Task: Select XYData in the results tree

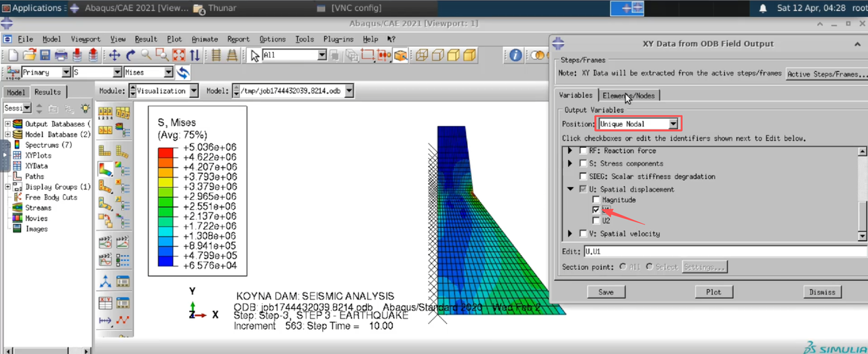Action: pos(37,165)
